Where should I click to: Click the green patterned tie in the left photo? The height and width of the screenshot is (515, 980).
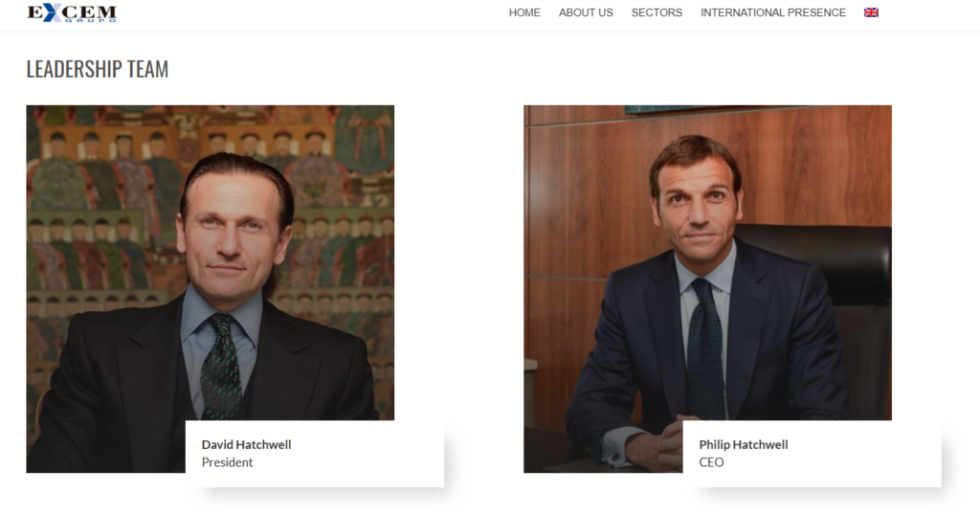(222, 369)
